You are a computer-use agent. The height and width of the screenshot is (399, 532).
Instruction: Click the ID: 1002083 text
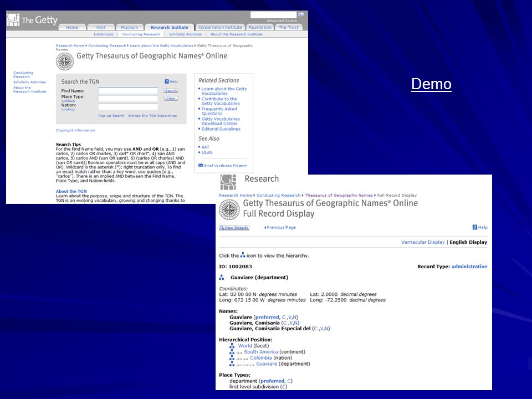click(x=236, y=267)
